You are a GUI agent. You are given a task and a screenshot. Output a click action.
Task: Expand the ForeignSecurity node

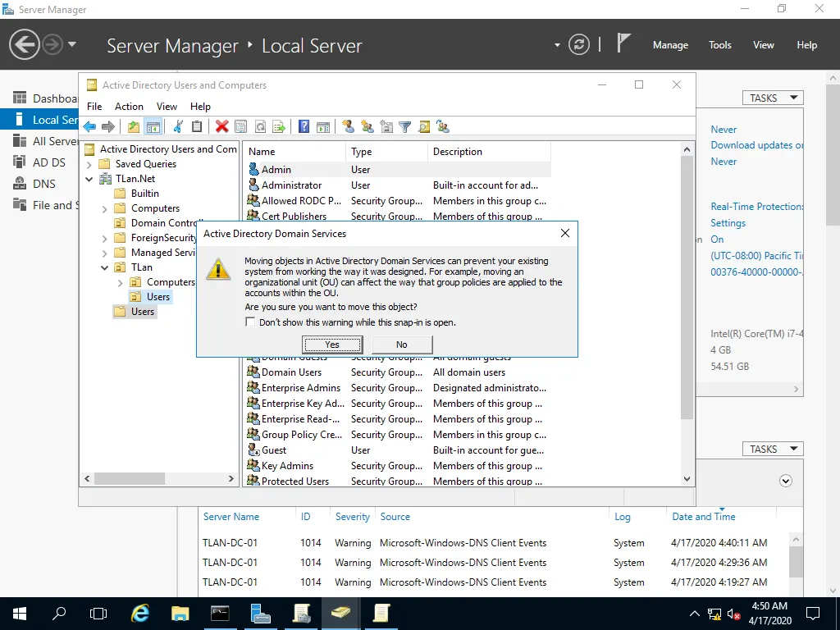[x=104, y=239]
